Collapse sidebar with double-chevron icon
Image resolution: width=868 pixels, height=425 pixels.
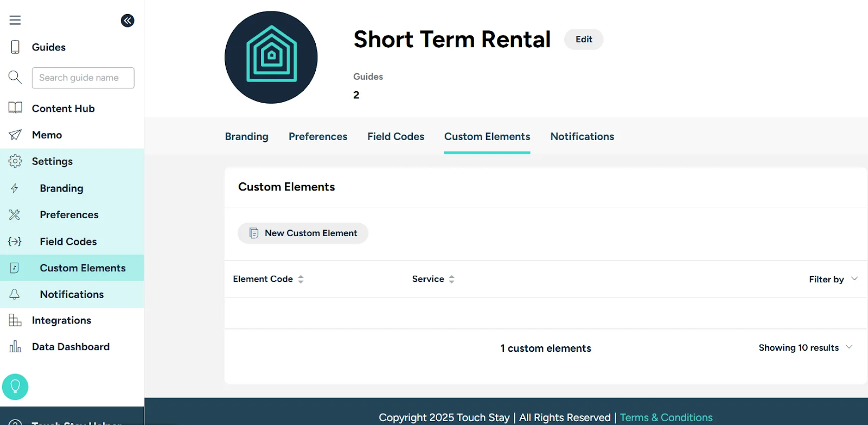(x=127, y=21)
